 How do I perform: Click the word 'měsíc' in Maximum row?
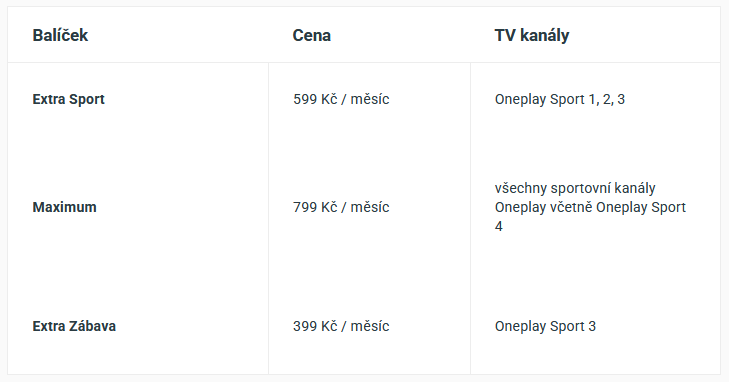click(370, 207)
